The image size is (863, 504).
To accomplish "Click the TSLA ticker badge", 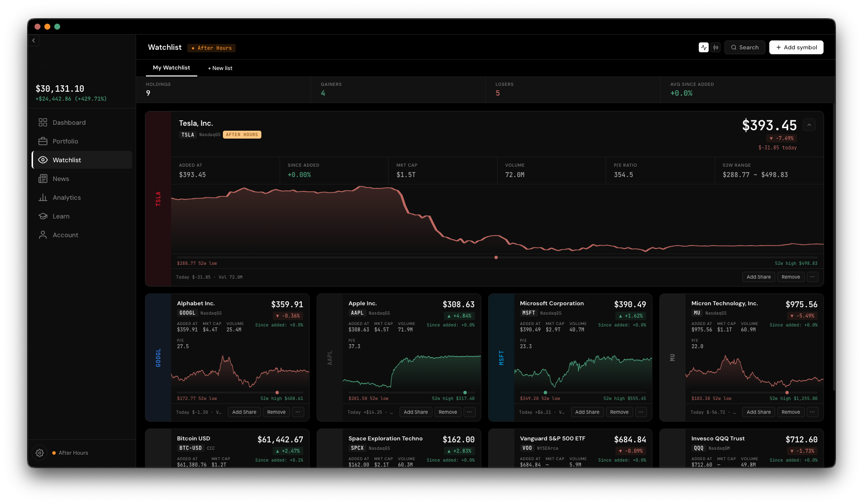I will [187, 135].
